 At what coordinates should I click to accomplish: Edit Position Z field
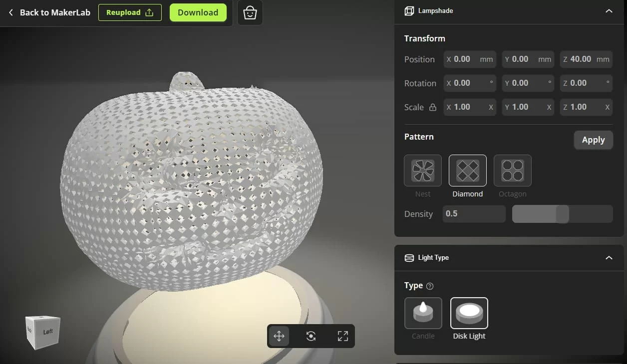[x=586, y=59]
